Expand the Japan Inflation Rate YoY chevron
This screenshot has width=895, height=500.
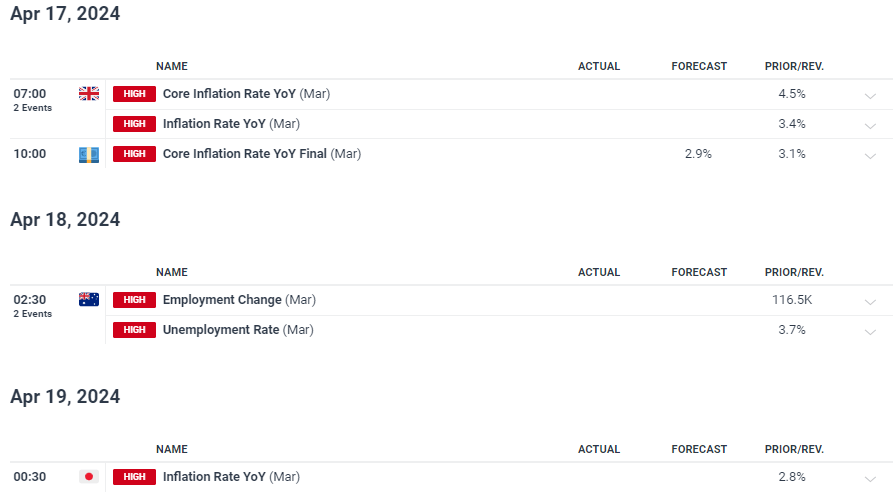click(x=870, y=479)
